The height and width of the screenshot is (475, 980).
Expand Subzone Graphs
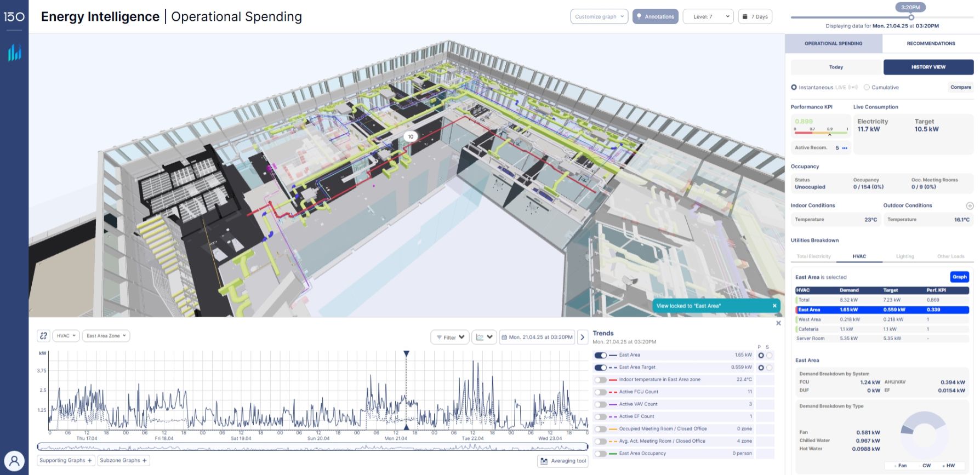(123, 460)
